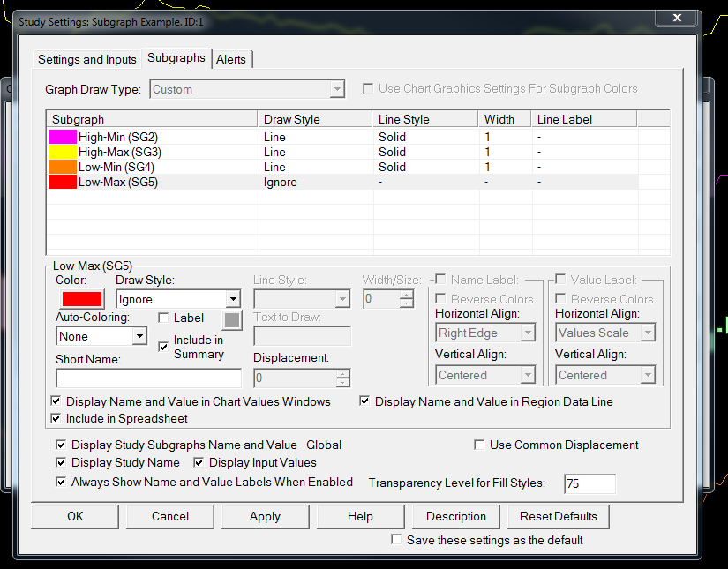Check Save these settings as the default
Viewport: 728px width, 569px height.
tap(397, 540)
